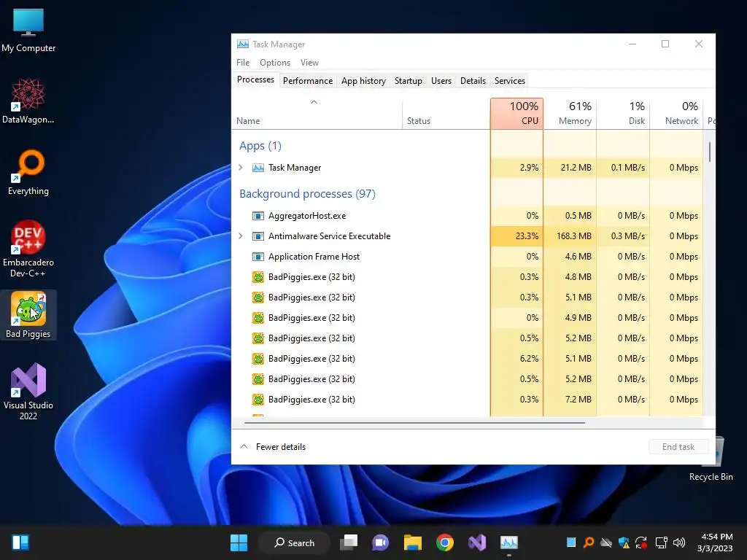Click the Task Manager taskbar icon

tap(508, 542)
